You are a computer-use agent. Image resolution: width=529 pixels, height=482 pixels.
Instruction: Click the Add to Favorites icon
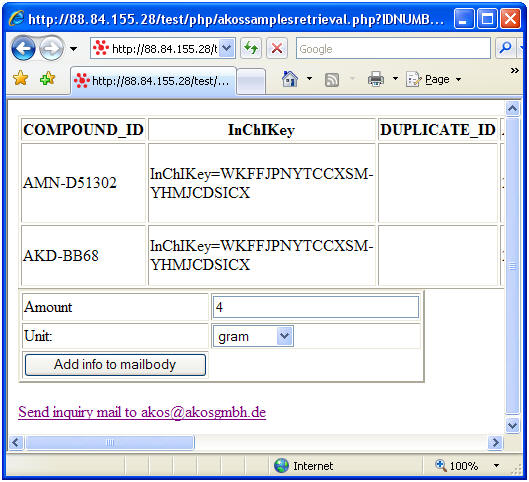47,78
